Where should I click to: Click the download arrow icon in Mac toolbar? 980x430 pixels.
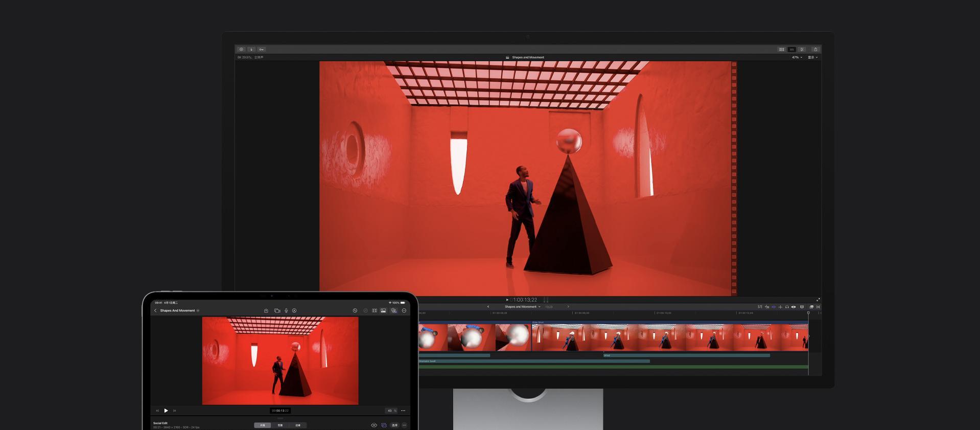point(251,50)
